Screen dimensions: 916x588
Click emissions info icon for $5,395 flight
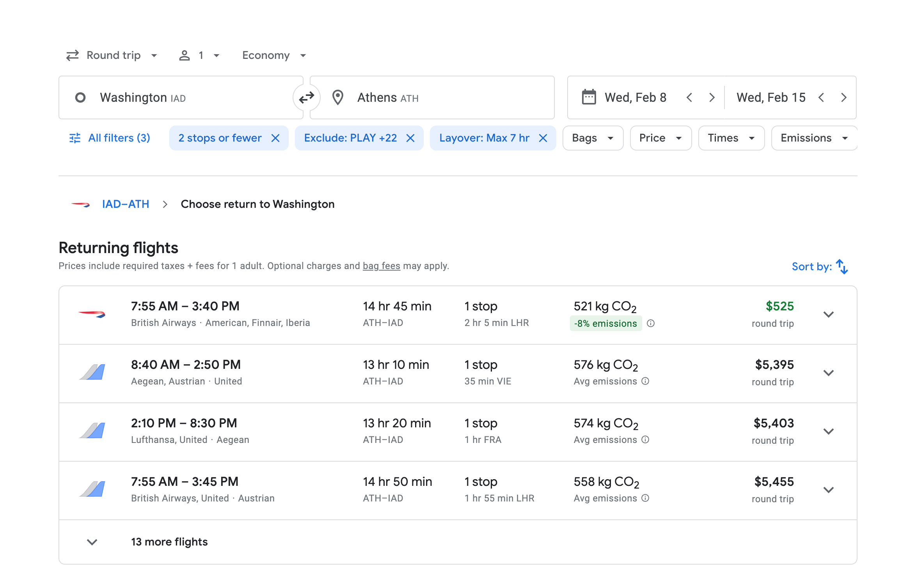[645, 381]
